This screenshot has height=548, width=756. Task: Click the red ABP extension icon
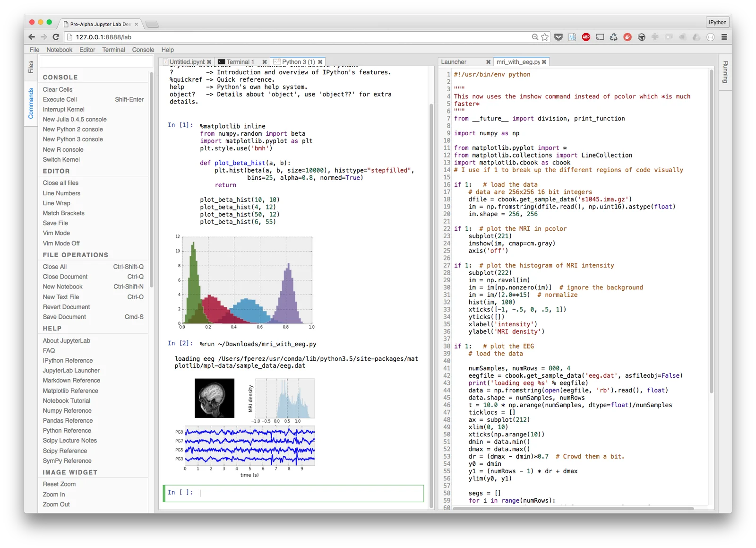tap(586, 37)
